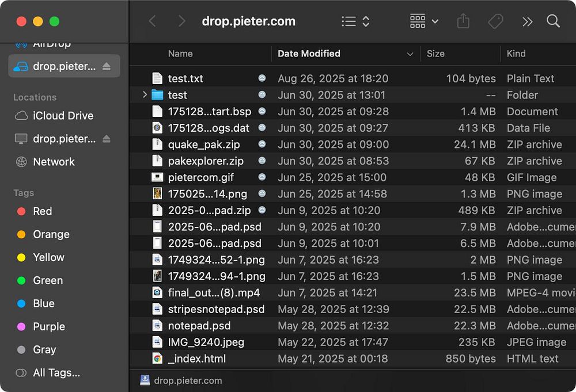Click the Locations section heading

35,97
